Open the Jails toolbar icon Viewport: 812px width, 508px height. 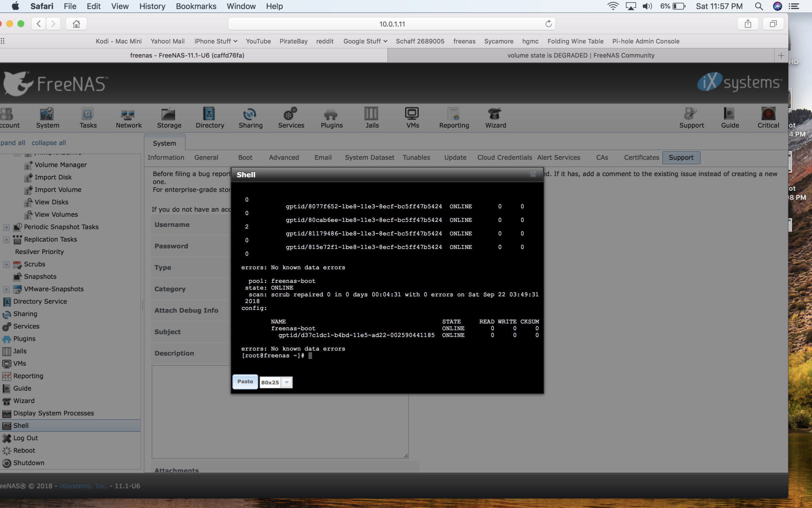pyautogui.click(x=372, y=118)
